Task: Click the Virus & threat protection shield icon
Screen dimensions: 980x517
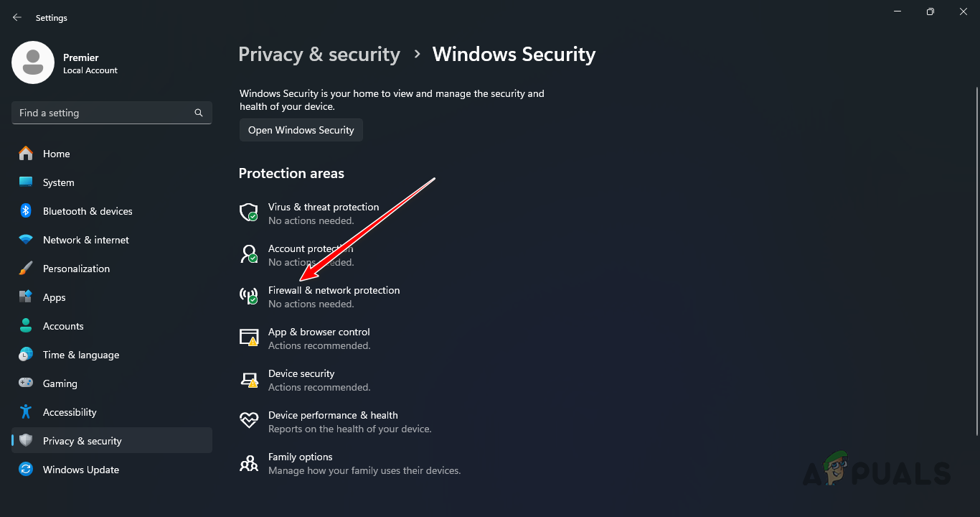Action: click(248, 213)
